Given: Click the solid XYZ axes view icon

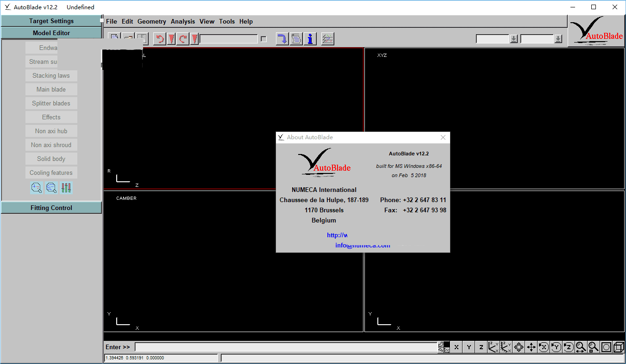Looking at the screenshot, I should click(494, 347).
